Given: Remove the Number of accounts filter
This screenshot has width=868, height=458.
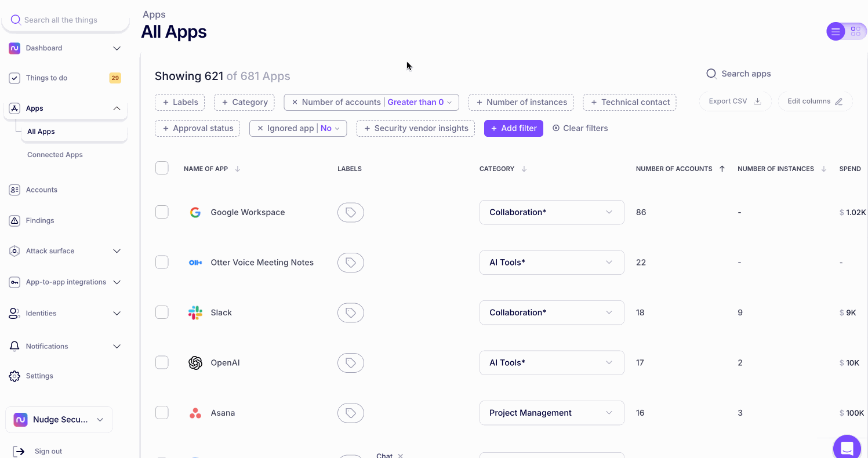Looking at the screenshot, I should tap(295, 102).
